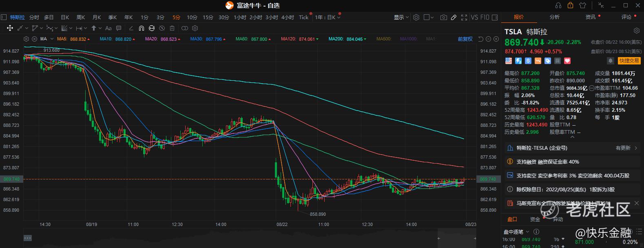This screenshot has height=248, width=644.
Task: Click the VS compare button
Action: [474, 17]
